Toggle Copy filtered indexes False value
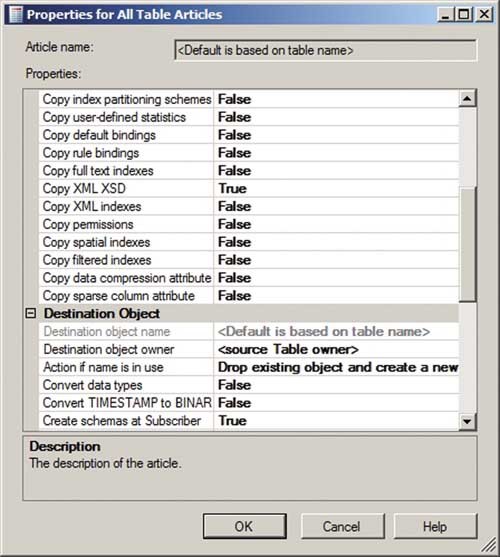 click(336, 260)
